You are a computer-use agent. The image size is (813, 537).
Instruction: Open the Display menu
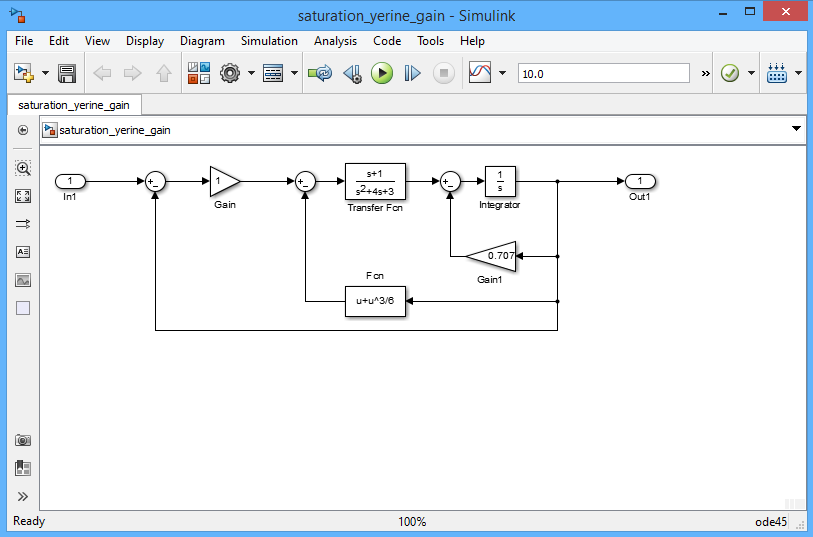click(145, 41)
